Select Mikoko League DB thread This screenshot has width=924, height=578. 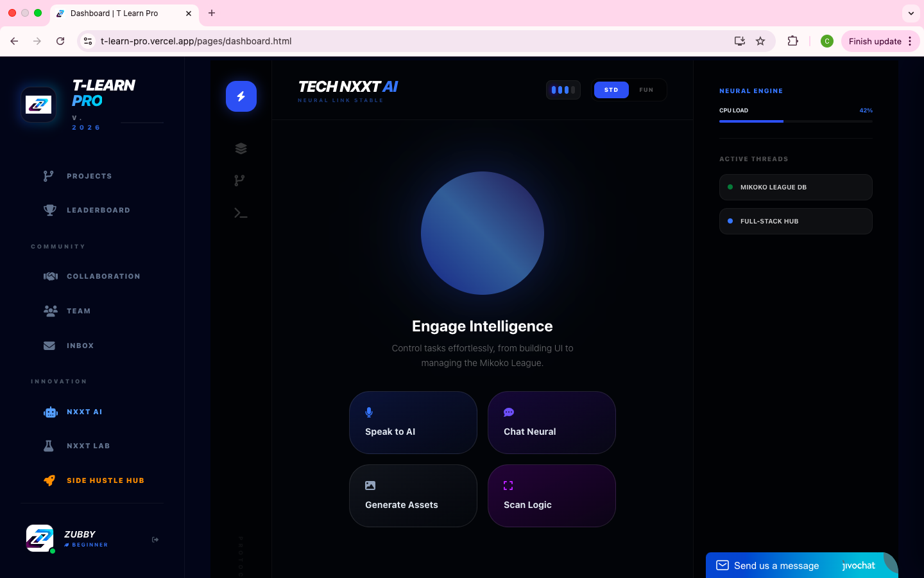(x=796, y=187)
